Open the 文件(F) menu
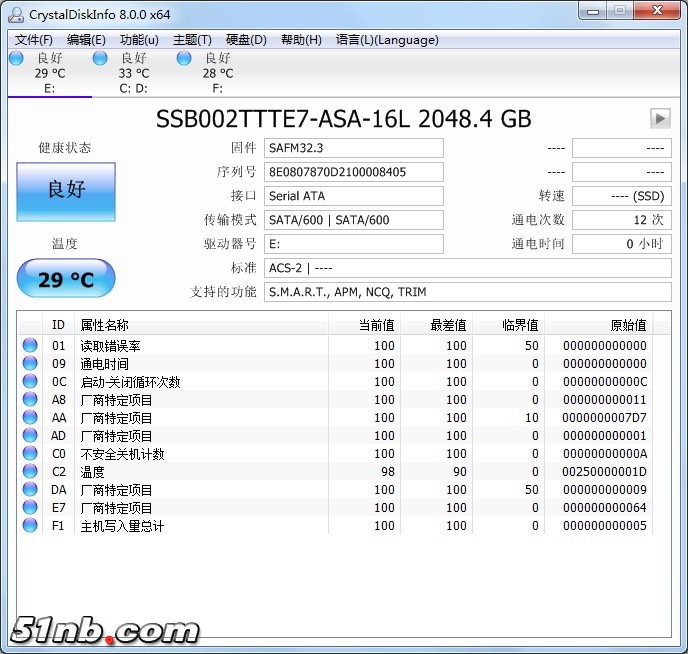Image resolution: width=688 pixels, height=654 pixels. (x=34, y=40)
